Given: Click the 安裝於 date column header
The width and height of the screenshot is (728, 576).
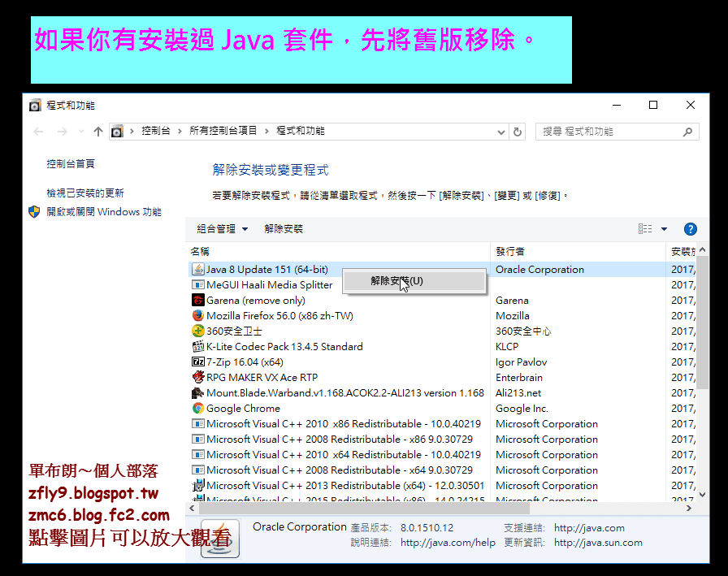Looking at the screenshot, I should coord(682,252).
